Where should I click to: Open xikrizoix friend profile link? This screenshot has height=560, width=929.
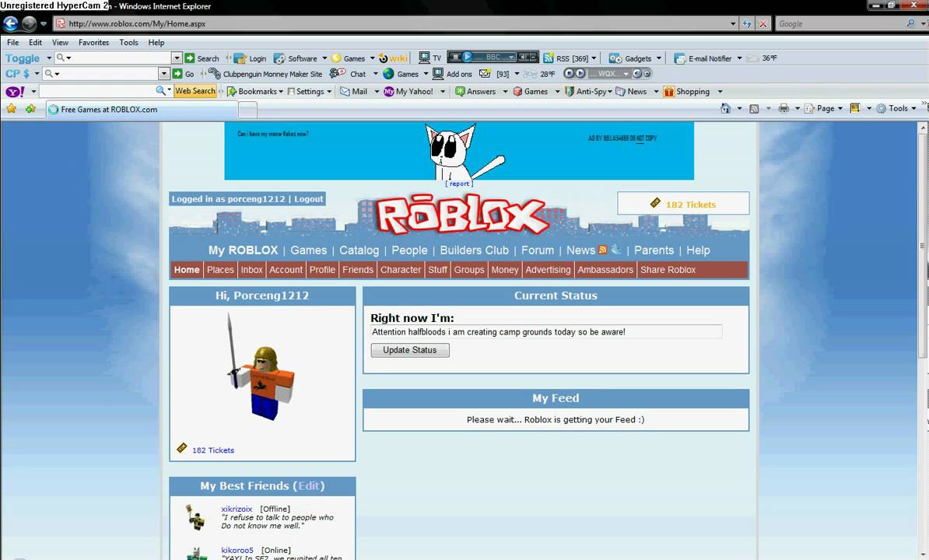click(x=237, y=509)
